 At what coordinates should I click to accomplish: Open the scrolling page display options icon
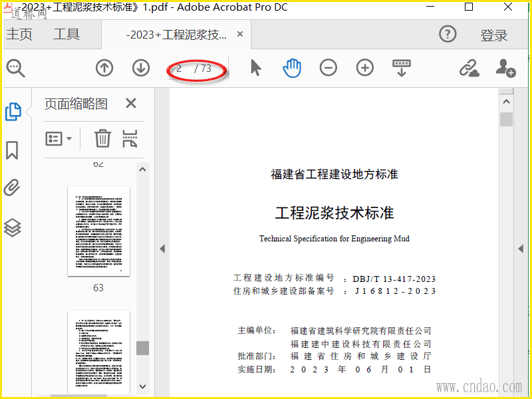pos(402,68)
